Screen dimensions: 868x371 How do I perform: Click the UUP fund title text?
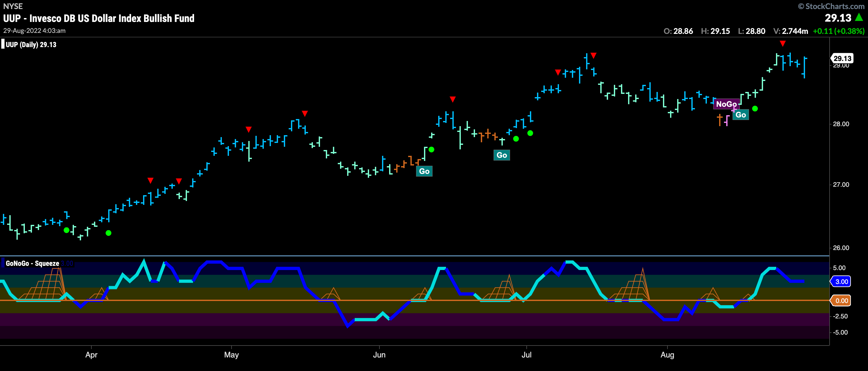[x=99, y=18]
